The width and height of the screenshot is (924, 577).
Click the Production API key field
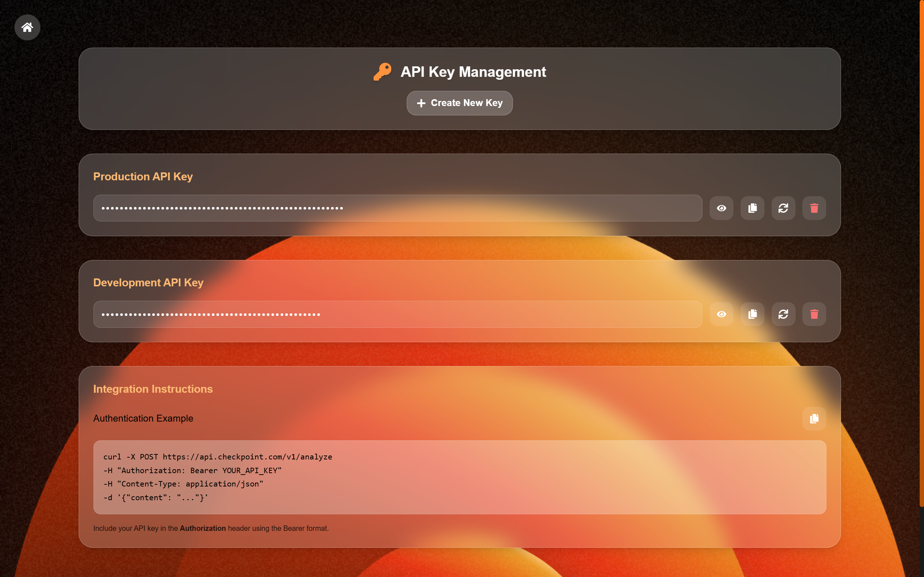[397, 208]
